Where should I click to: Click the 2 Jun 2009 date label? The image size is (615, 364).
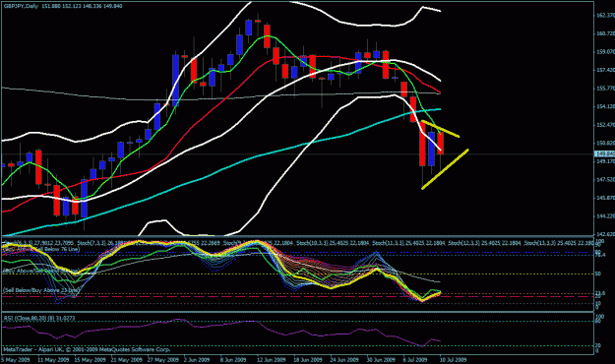pyautogui.click(x=197, y=359)
